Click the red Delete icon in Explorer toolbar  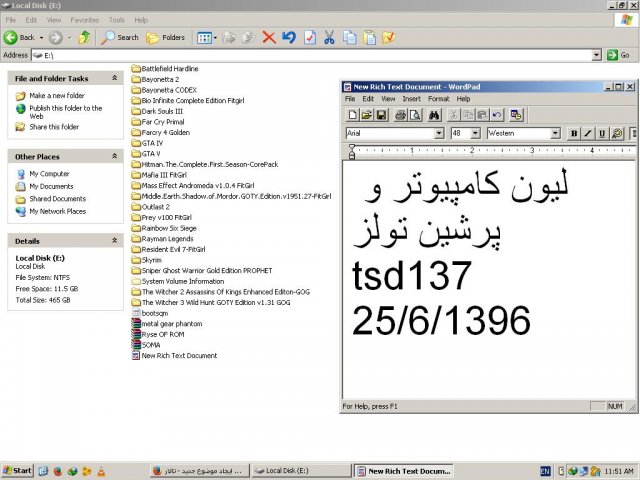tap(268, 37)
